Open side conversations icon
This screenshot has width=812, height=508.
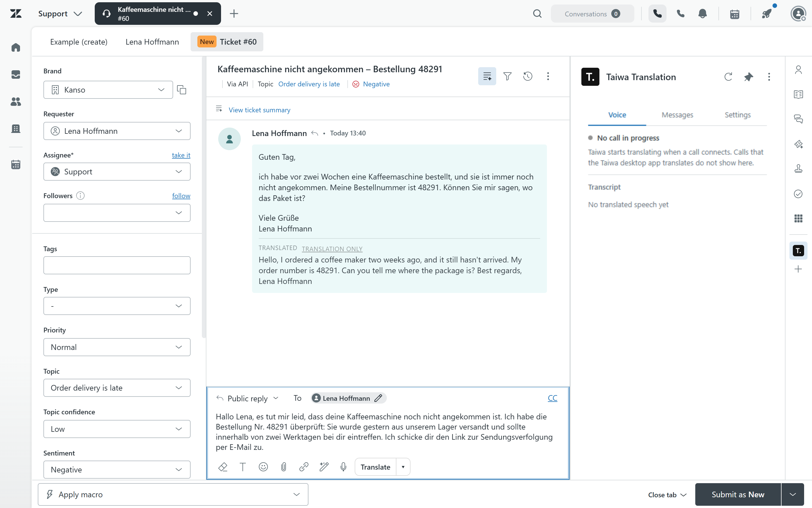pyautogui.click(x=798, y=119)
